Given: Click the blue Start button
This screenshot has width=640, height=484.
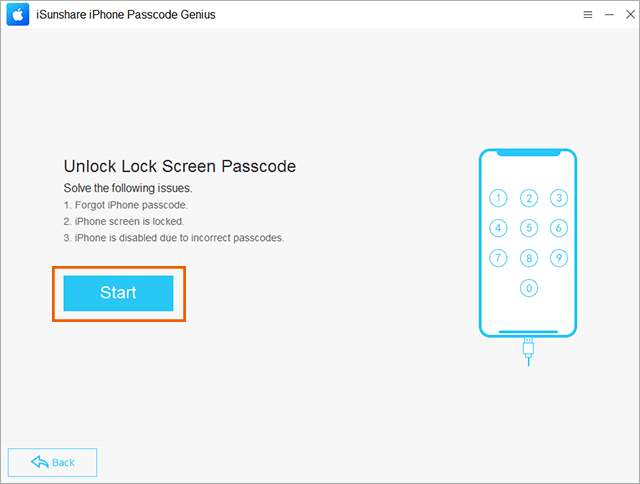Looking at the screenshot, I should click(x=118, y=293).
